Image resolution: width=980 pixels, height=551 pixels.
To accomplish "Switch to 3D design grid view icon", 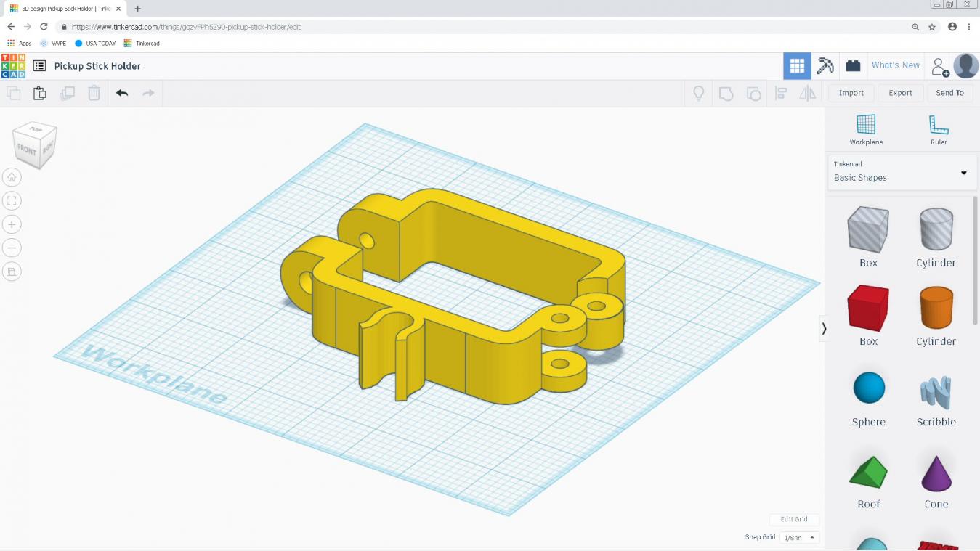I will click(x=797, y=66).
